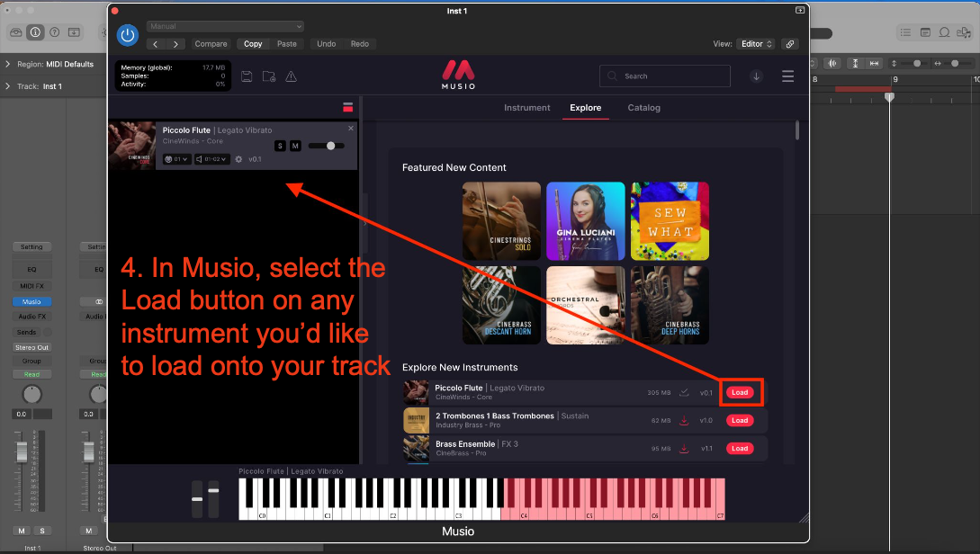
Task: Click the left wheel slider beside the keyboard
Action: click(197, 499)
